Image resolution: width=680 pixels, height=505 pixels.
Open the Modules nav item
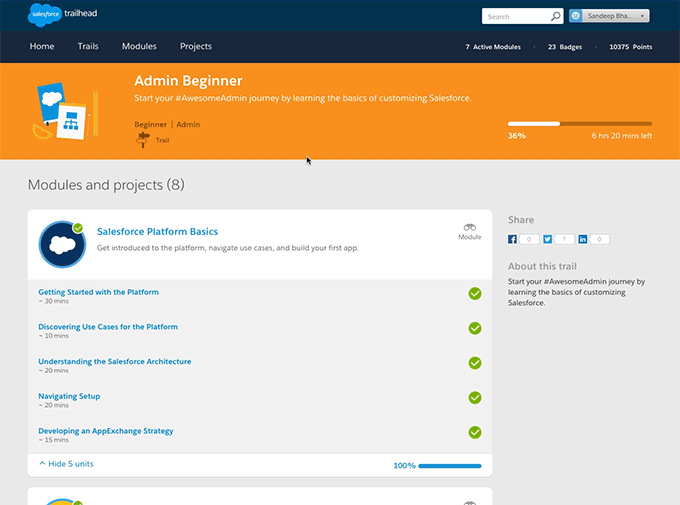tap(139, 46)
